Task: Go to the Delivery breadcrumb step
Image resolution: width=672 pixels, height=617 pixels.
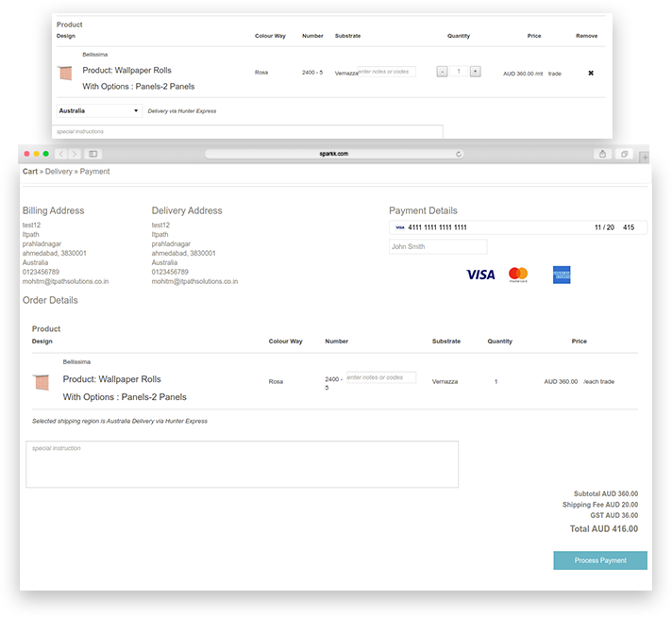Action: click(x=59, y=172)
